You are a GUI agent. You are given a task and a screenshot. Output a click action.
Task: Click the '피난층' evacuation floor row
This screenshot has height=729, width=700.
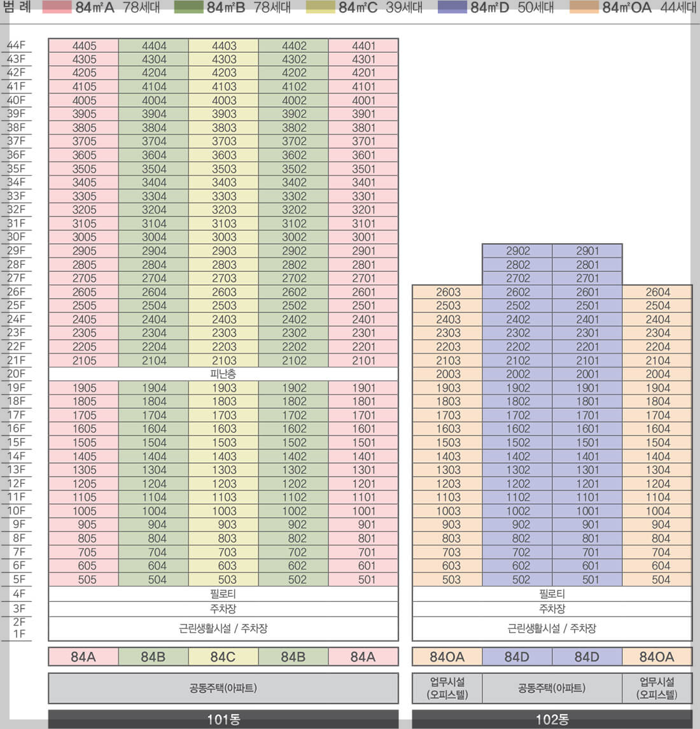coord(223,374)
